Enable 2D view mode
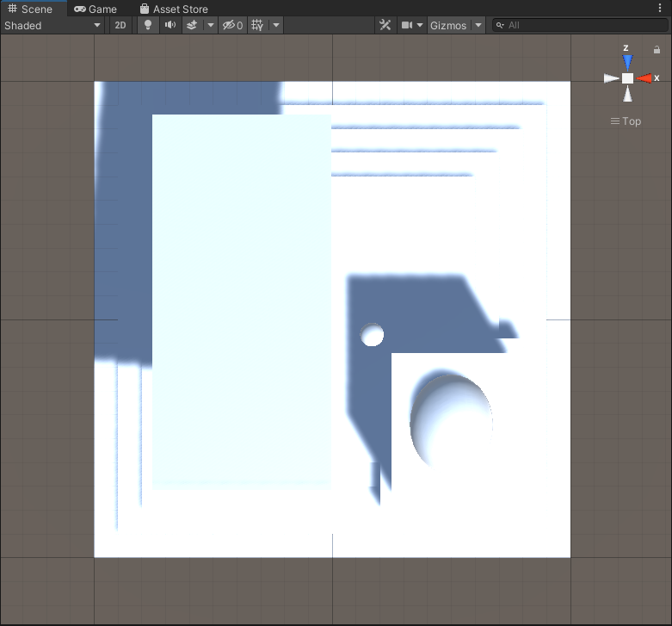Screen dimensions: 672x626 (120, 25)
